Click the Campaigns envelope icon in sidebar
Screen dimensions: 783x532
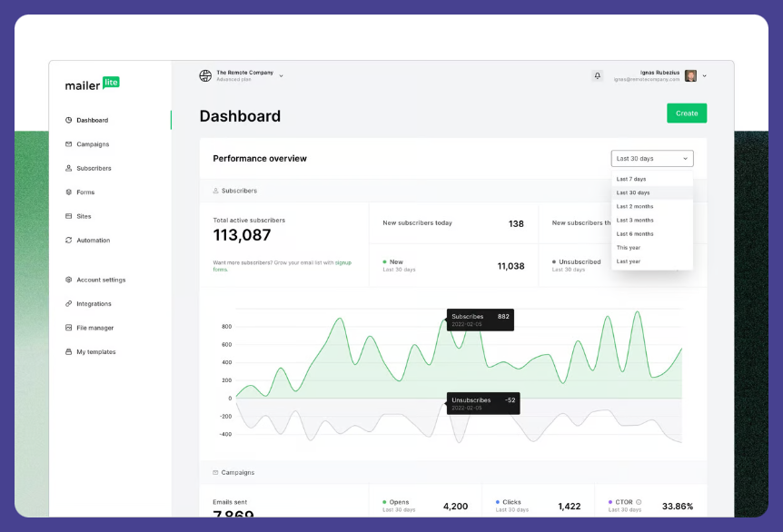[68, 144]
